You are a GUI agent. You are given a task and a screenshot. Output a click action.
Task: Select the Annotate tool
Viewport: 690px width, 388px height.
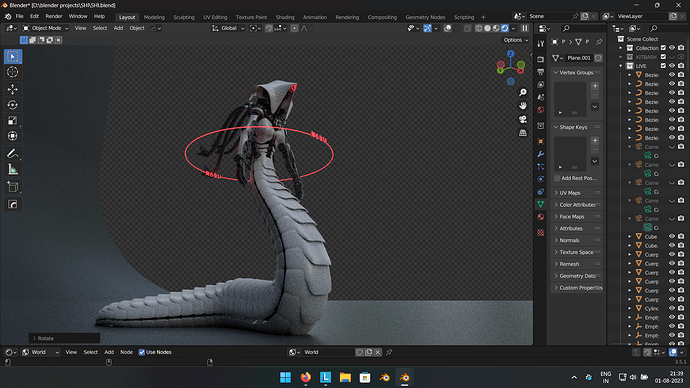click(13, 154)
